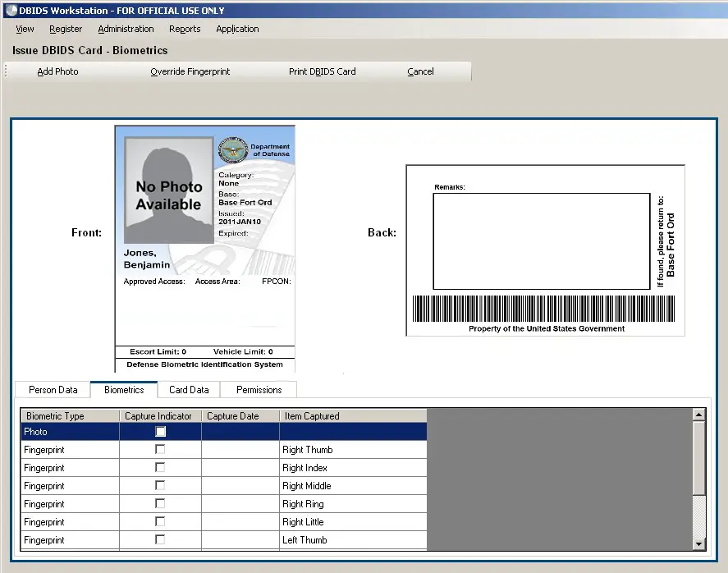Select Override Fingerprint
This screenshot has width=728, height=573.
190,71
